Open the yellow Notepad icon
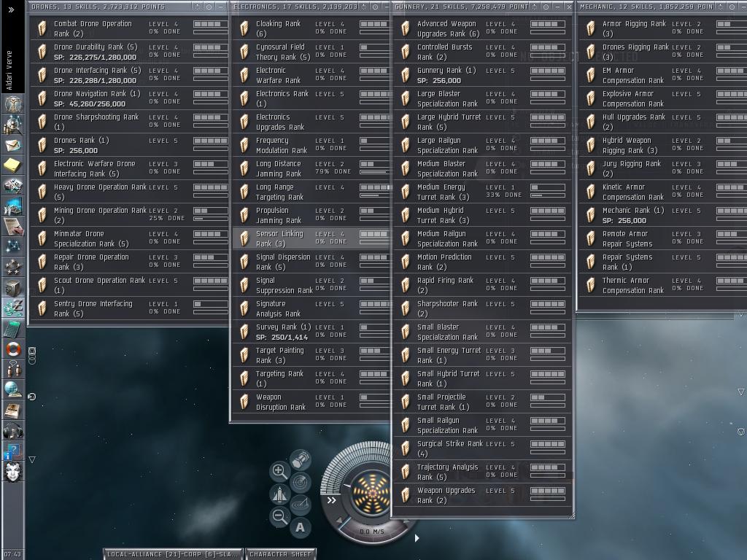The height and width of the screenshot is (560, 747). 13,165
